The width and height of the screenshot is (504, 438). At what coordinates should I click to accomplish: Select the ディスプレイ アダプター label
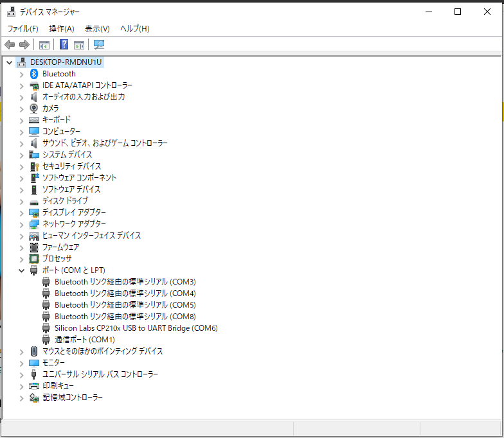point(74,213)
